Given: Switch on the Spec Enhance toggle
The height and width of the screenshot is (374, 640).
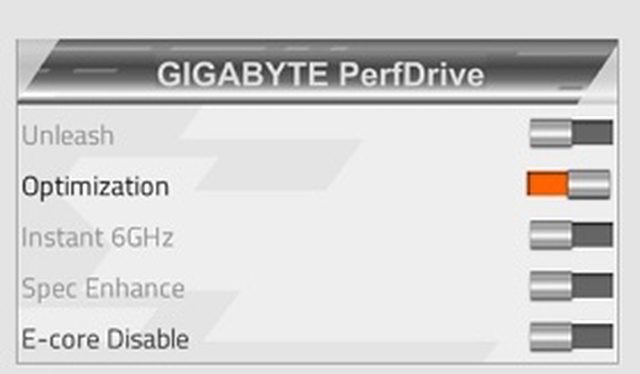Looking at the screenshot, I should pyautogui.click(x=571, y=286).
